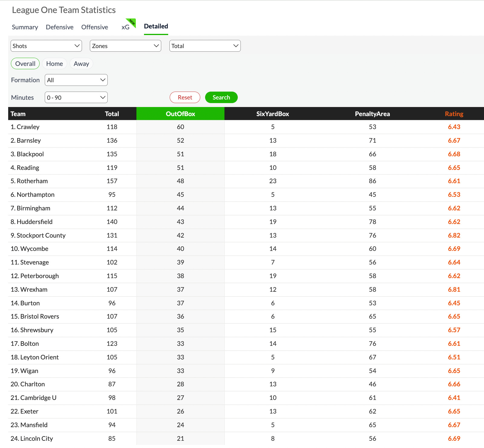The width and height of the screenshot is (484, 448).
Task: Sort table by Total column header
Action: click(112, 114)
